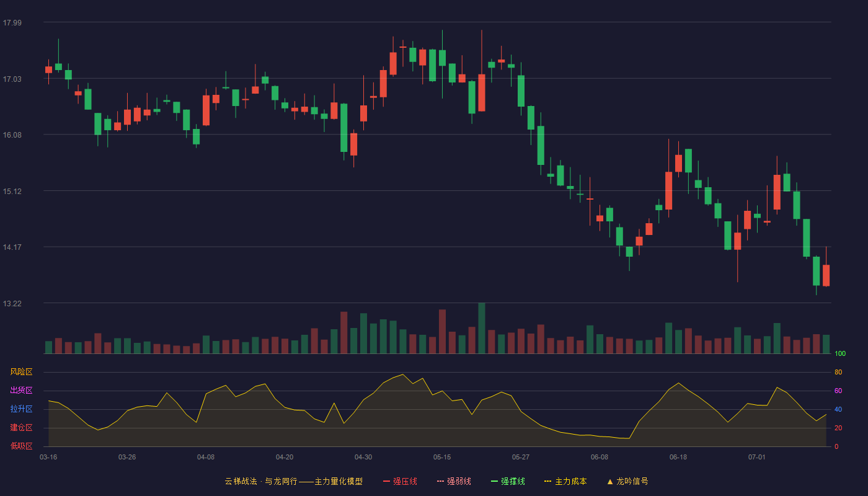Select the 低吸区 zone label
Viewport: 868px width, 496px height.
(21, 446)
